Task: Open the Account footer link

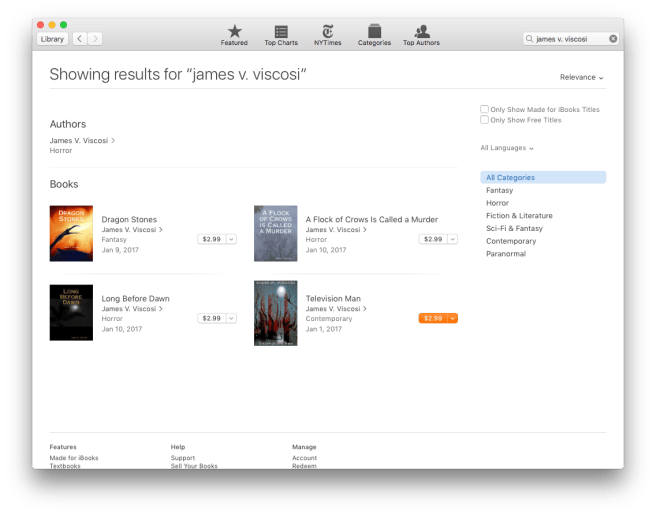Action: pos(304,458)
